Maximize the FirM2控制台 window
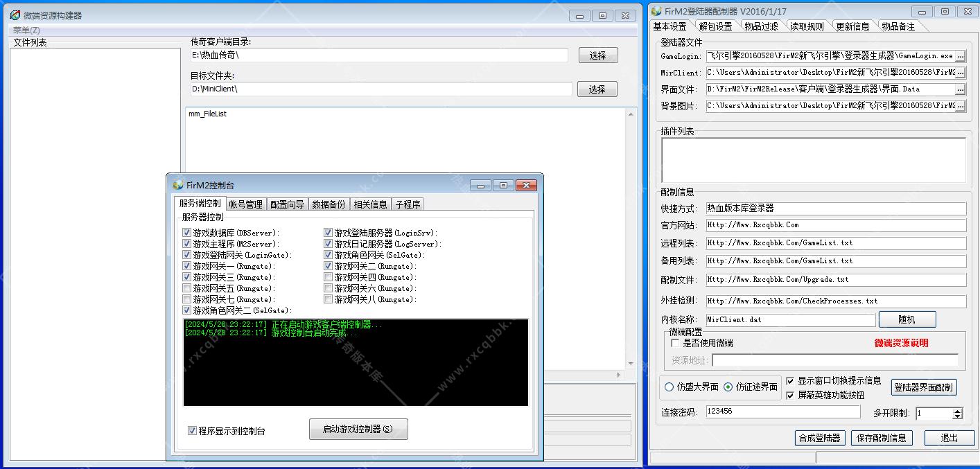 (503, 185)
